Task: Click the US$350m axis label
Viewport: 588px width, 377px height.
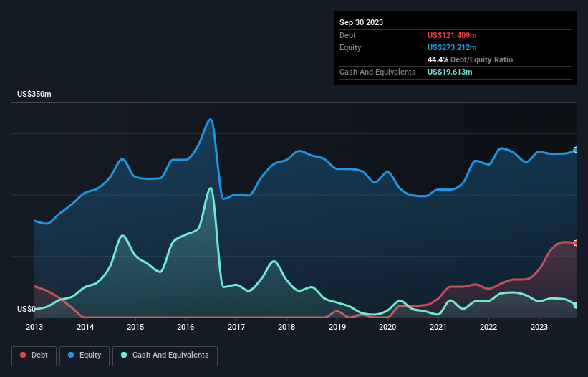Action: pos(34,94)
